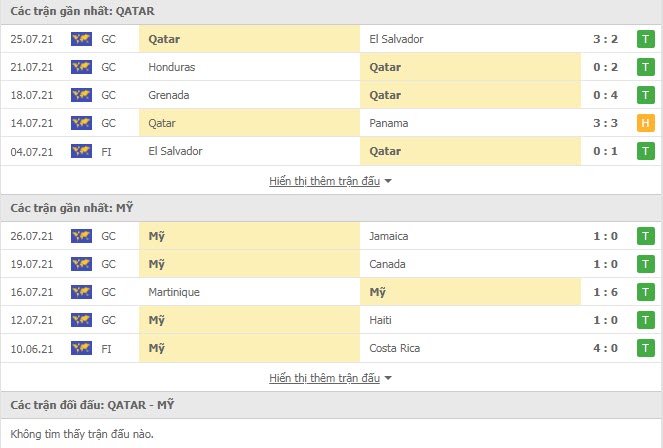Click the highlighted Qatar cell in the Grenada row
663x448 pixels.
coord(470,95)
